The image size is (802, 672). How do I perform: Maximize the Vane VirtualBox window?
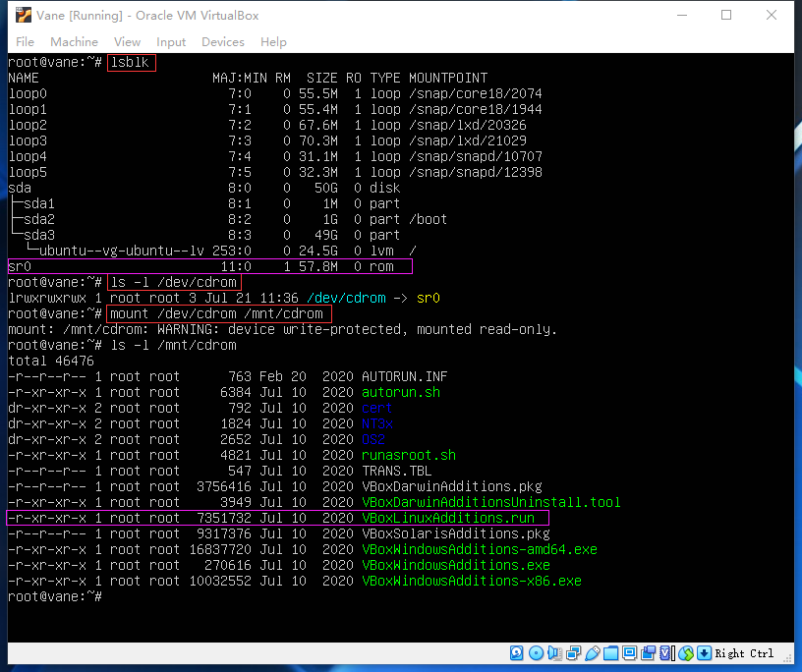coord(726,16)
